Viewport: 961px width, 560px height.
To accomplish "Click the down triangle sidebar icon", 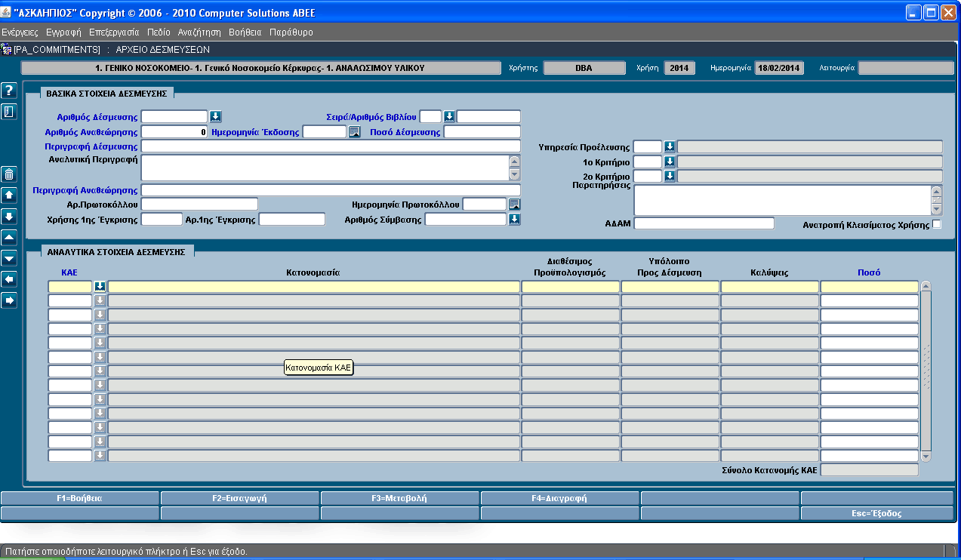I will pyautogui.click(x=9, y=258).
